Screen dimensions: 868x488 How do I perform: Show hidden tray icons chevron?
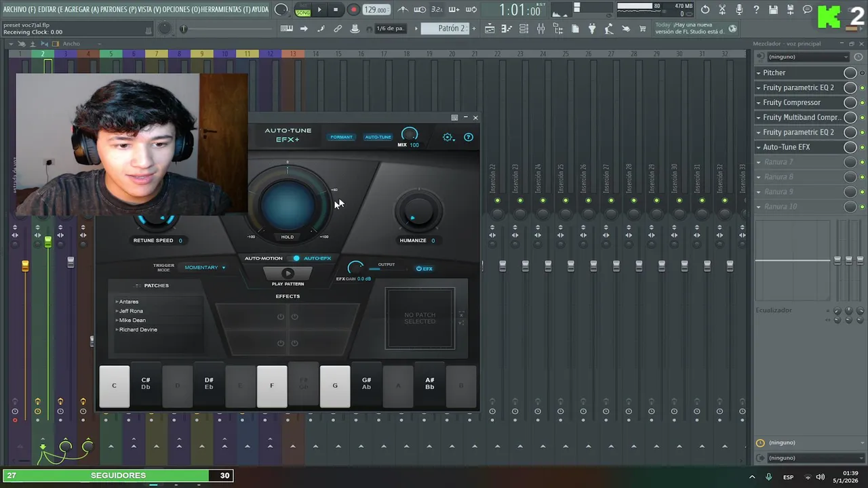751,477
